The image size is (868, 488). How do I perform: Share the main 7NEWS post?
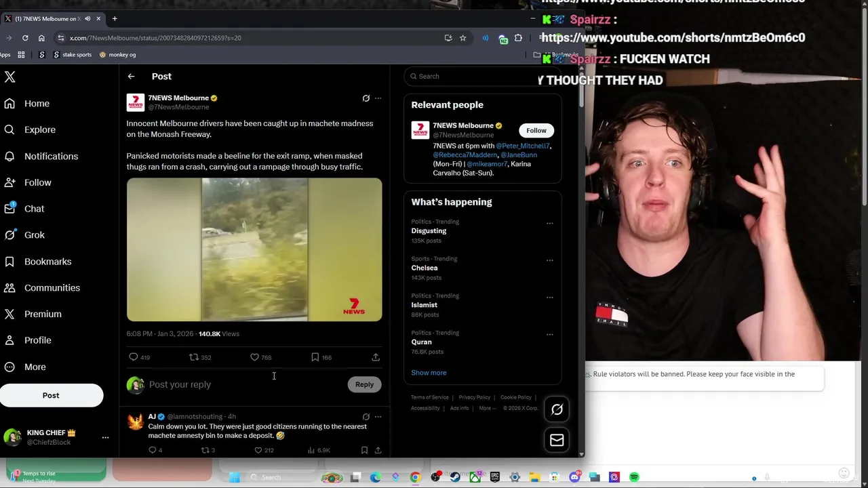pos(376,357)
